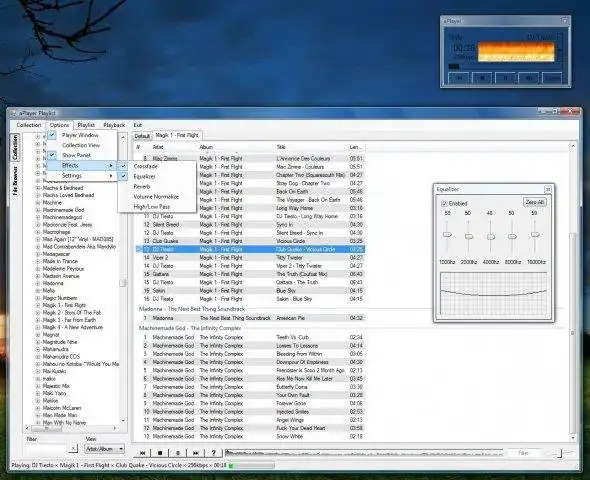The width and height of the screenshot is (590, 480).
Task: Expand Made In Trance tree node
Action: (x=38, y=261)
